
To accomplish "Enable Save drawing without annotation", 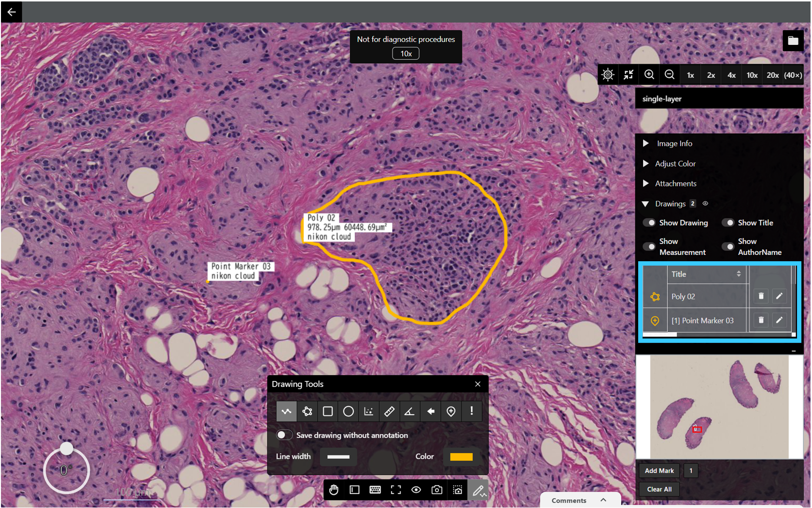I will [x=284, y=435].
